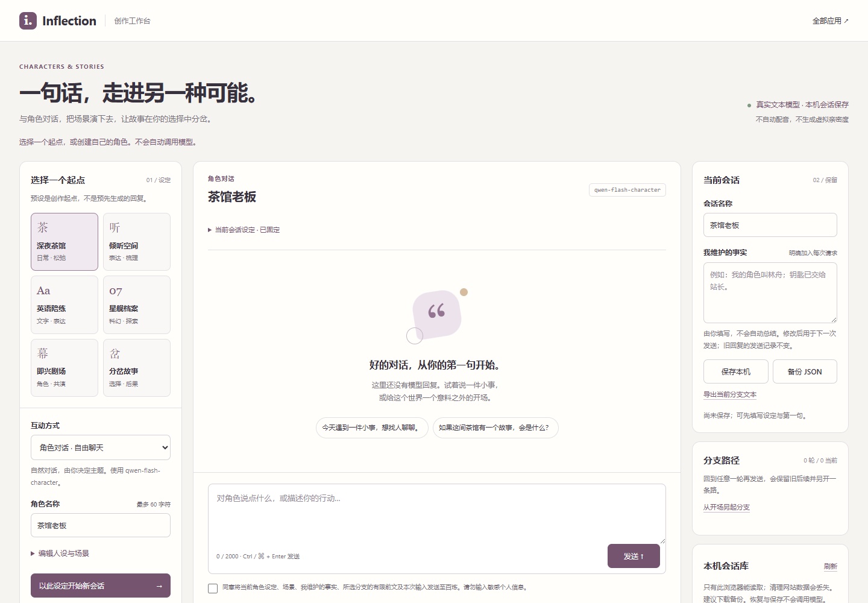This screenshot has height=603, width=868.
Task: Click the message textarea 对角色说点什么
Action: coord(437,514)
